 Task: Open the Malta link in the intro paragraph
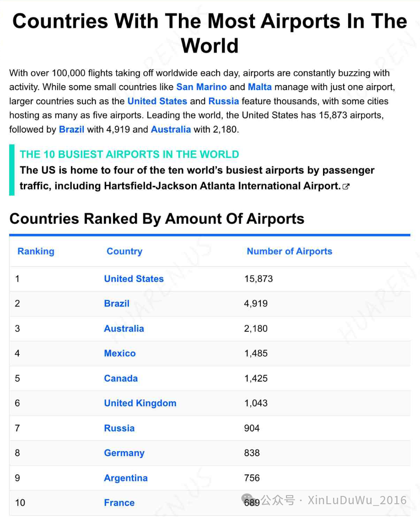pyautogui.click(x=260, y=87)
